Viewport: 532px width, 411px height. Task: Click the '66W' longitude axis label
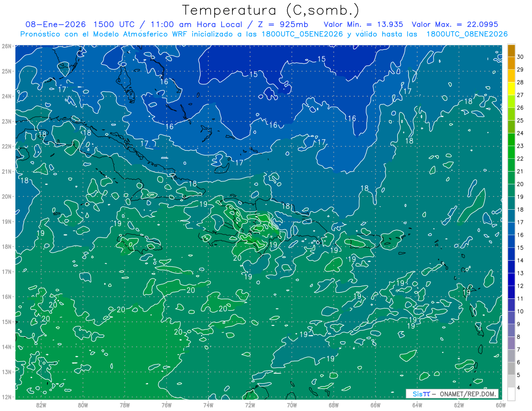pyautogui.click(x=376, y=405)
